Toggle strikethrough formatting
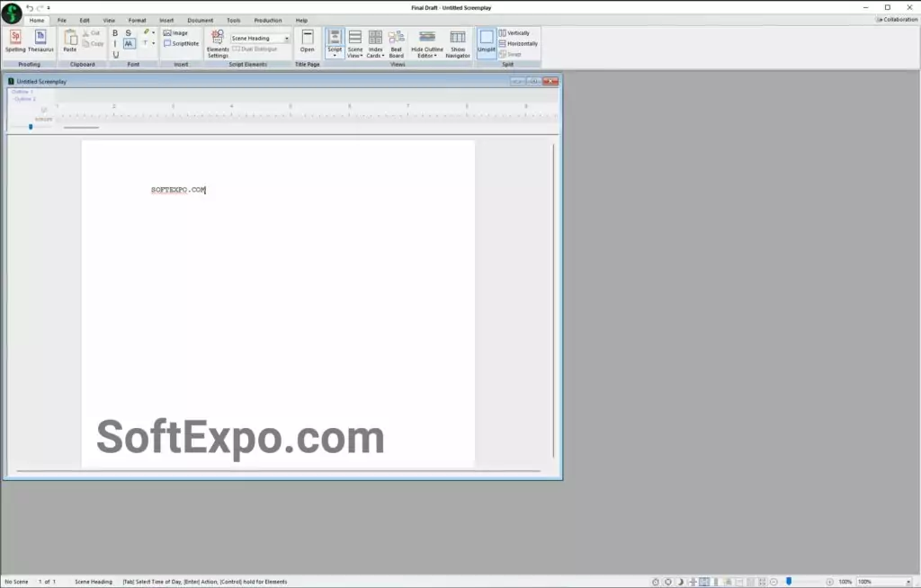Image resolution: width=921 pixels, height=588 pixels. click(x=129, y=33)
